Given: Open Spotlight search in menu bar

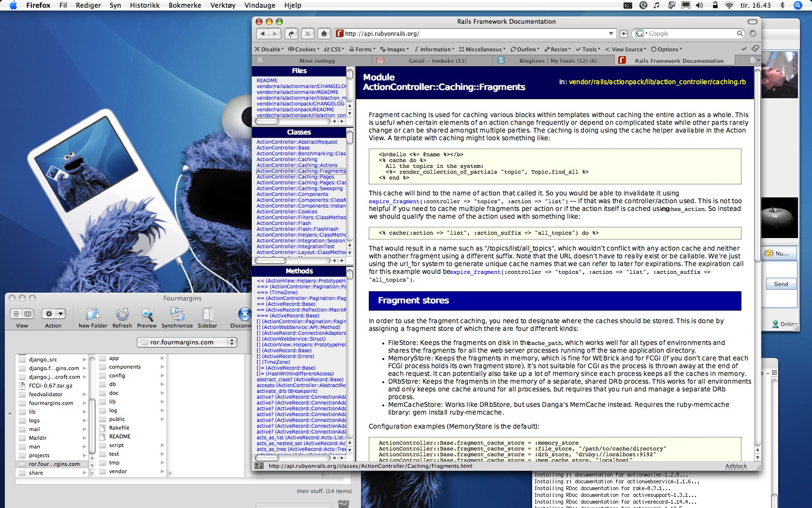Looking at the screenshot, I should [x=798, y=5].
